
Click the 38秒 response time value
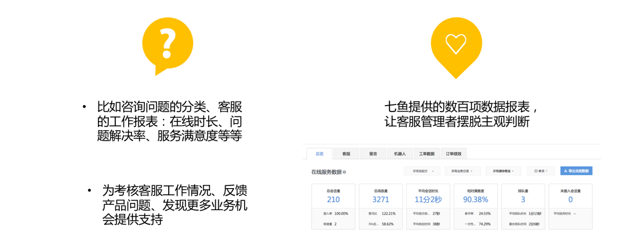tap(436, 224)
